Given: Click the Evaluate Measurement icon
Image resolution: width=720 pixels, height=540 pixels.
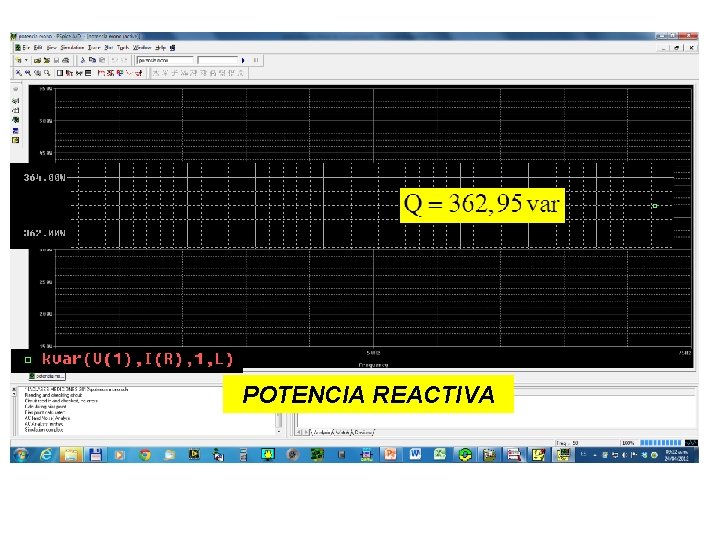Looking at the screenshot, I should tap(110, 73).
